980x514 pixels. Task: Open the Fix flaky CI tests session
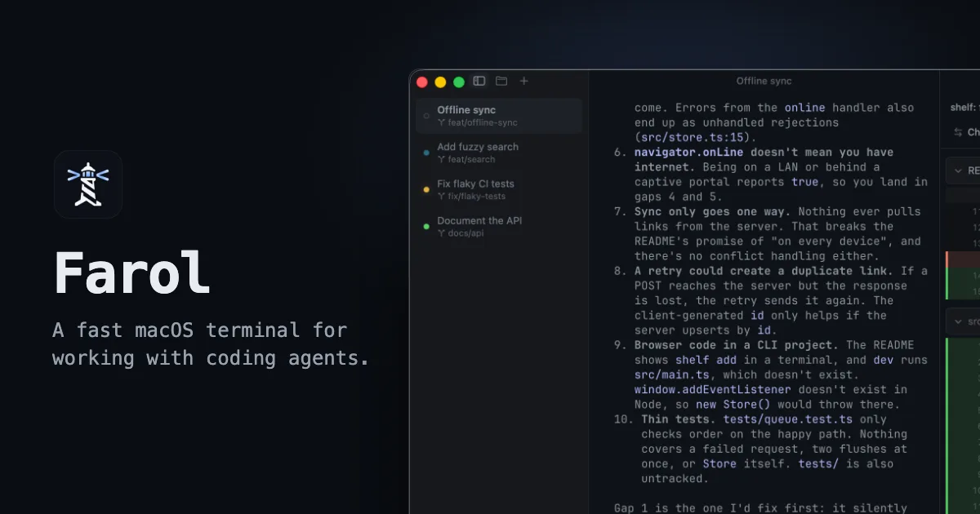[x=499, y=189]
